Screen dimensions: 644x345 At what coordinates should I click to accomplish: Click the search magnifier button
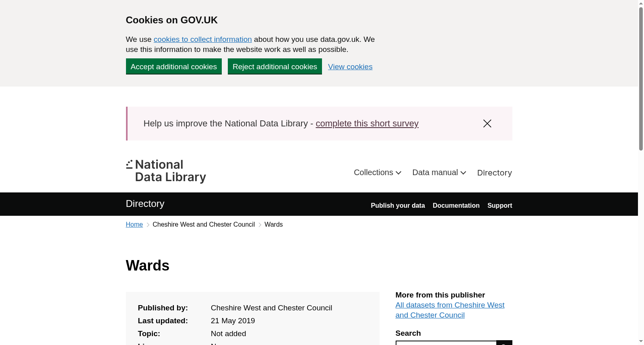pos(504,343)
